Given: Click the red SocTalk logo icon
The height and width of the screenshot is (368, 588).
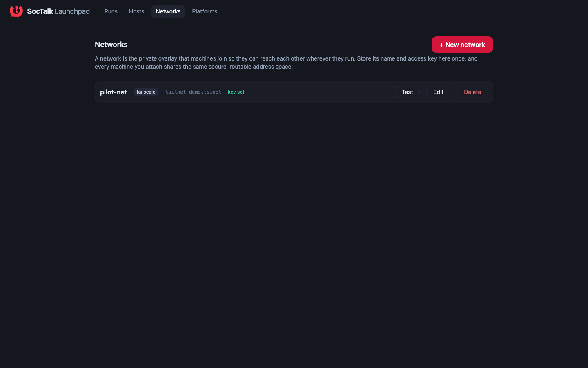Looking at the screenshot, I should click(16, 11).
